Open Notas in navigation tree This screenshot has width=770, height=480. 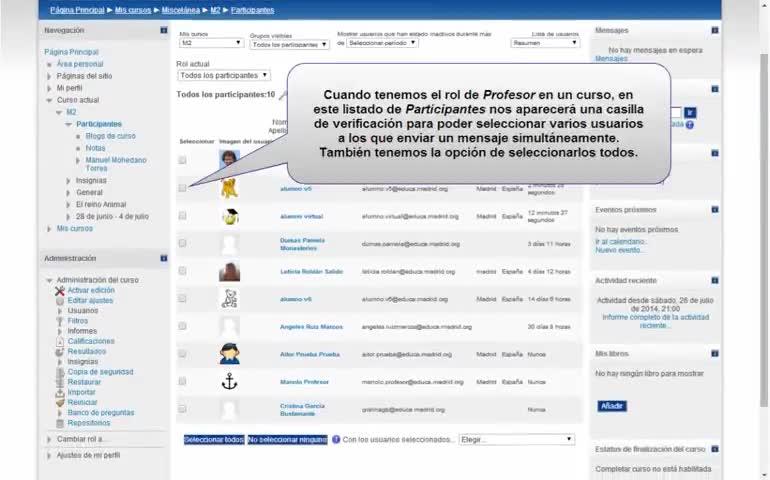pyautogui.click(x=95, y=148)
